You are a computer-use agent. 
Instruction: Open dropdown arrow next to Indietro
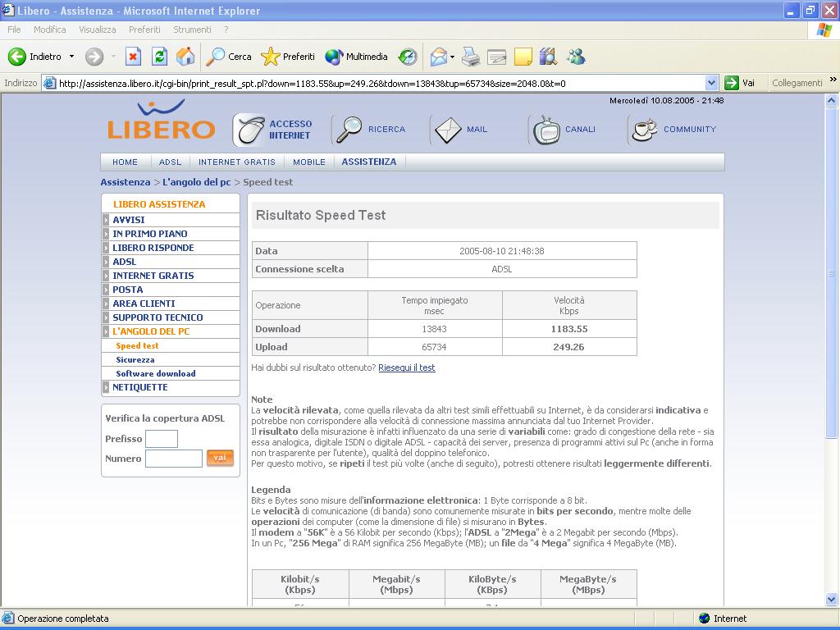point(71,57)
